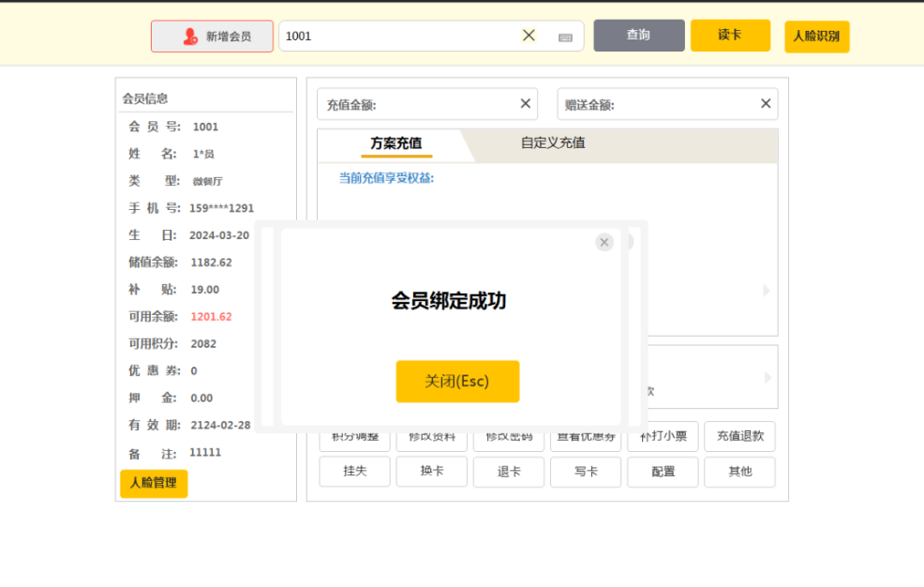Click the 充值退款 recharge refund button
This screenshot has width=924, height=587.
pyautogui.click(x=739, y=437)
